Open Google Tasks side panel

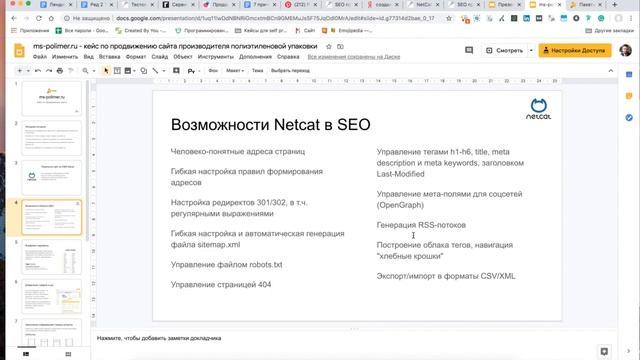(x=629, y=118)
